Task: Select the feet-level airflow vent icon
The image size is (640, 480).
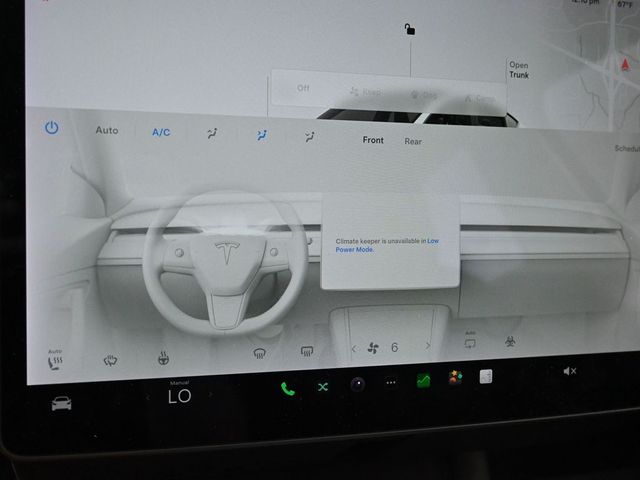Action: pos(310,137)
